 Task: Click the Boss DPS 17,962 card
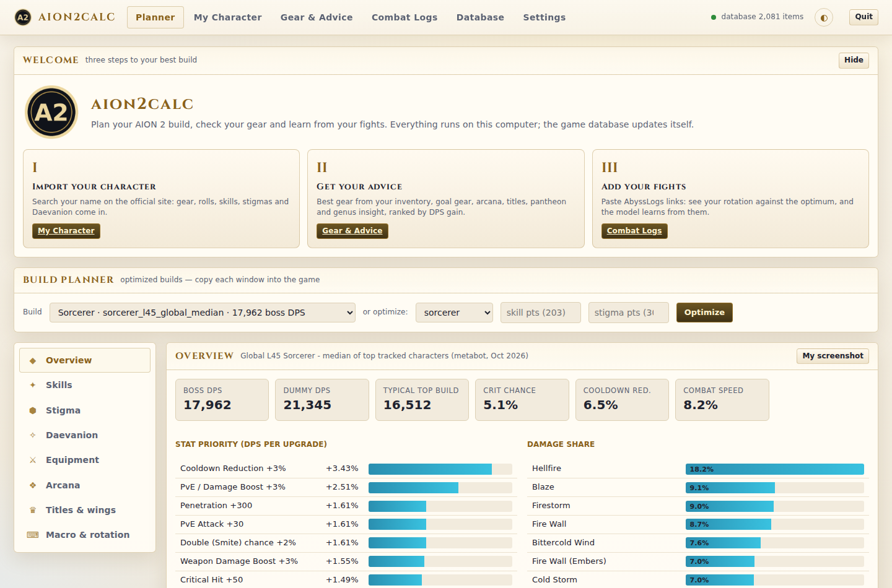pos(222,400)
